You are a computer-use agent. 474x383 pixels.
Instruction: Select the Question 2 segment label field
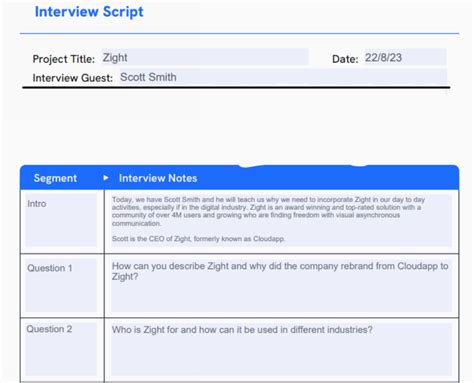pos(61,349)
